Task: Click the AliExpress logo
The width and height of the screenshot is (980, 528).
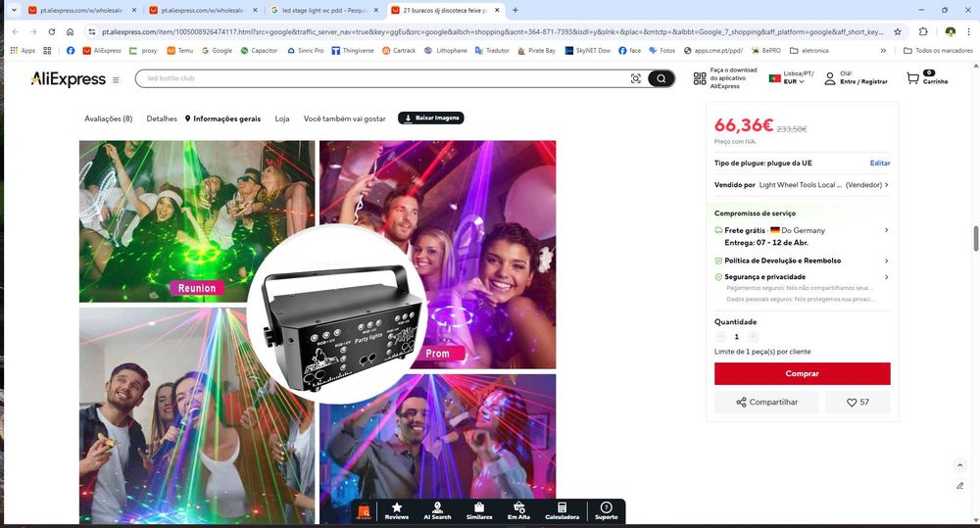Action: 69,79
